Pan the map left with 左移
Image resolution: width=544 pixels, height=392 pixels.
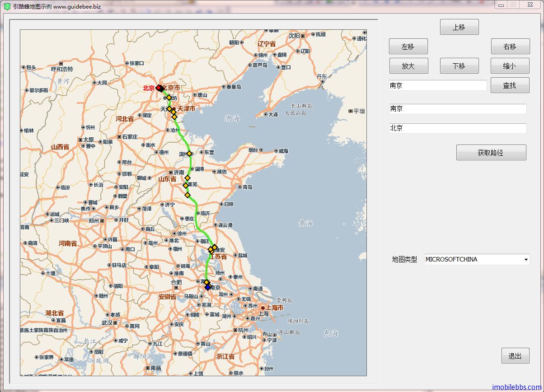pos(408,47)
